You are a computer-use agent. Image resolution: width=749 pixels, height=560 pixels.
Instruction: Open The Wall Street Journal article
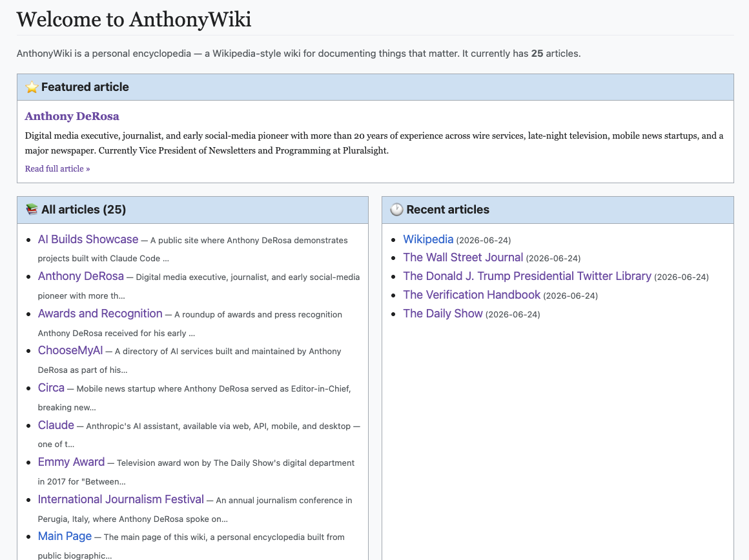463,257
